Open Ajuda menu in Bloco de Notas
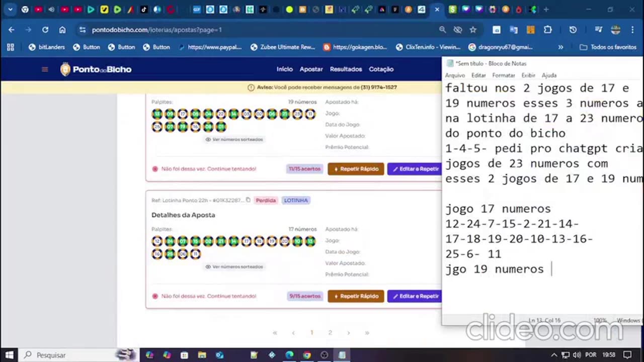 click(549, 75)
